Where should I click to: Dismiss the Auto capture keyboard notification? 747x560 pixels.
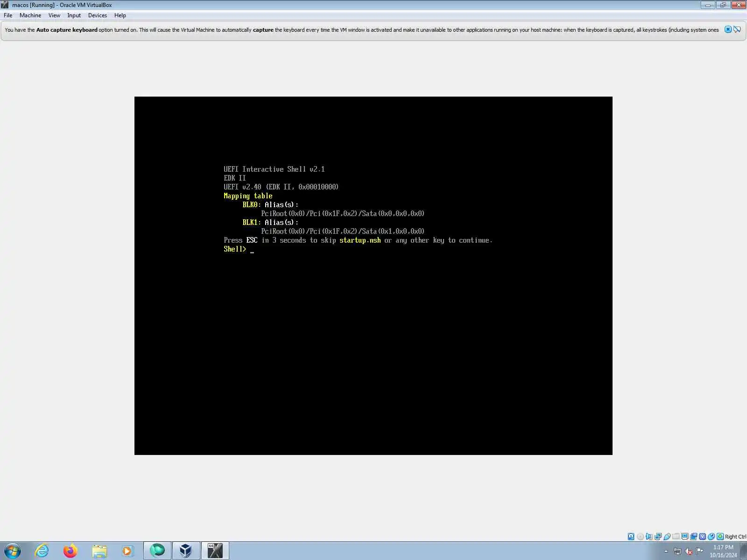[x=728, y=29]
